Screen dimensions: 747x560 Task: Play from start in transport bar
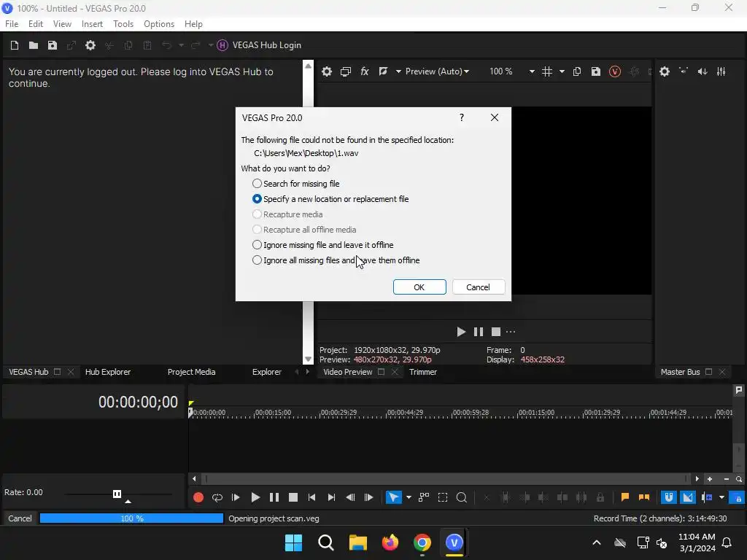[x=236, y=497]
